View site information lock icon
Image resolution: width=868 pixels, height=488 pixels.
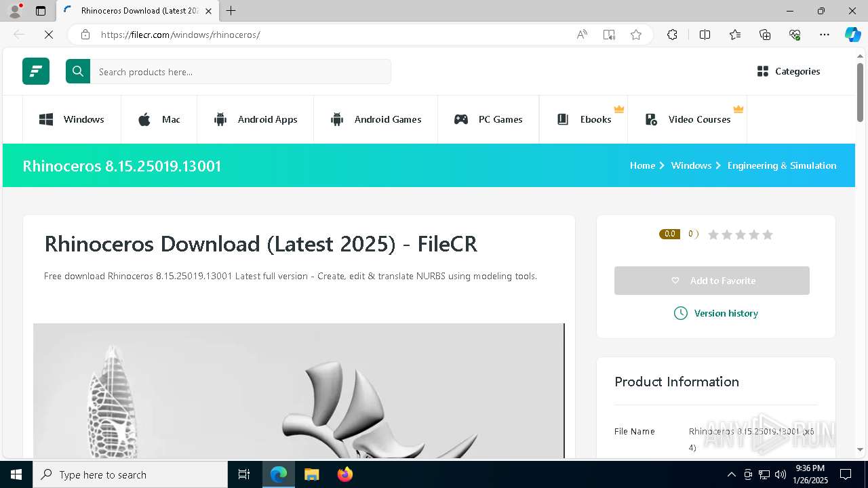point(85,35)
